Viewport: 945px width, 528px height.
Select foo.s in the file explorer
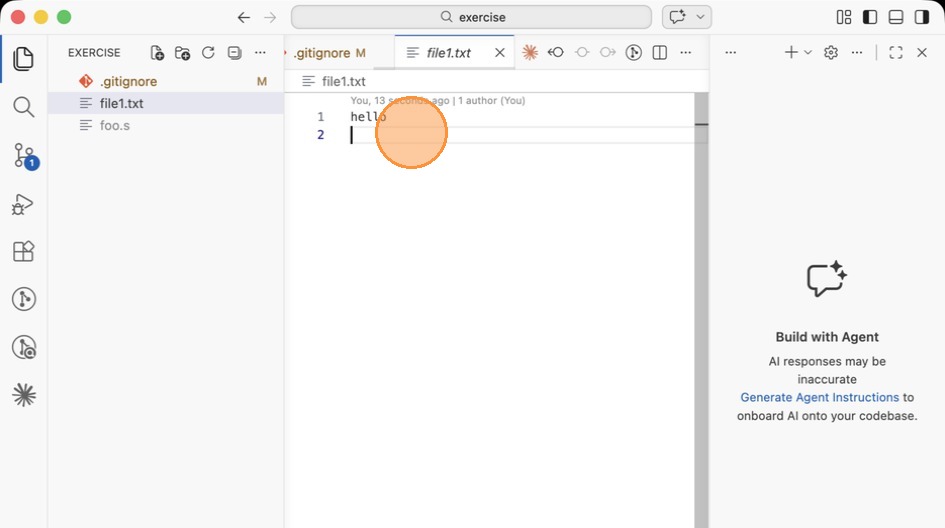[115, 125]
